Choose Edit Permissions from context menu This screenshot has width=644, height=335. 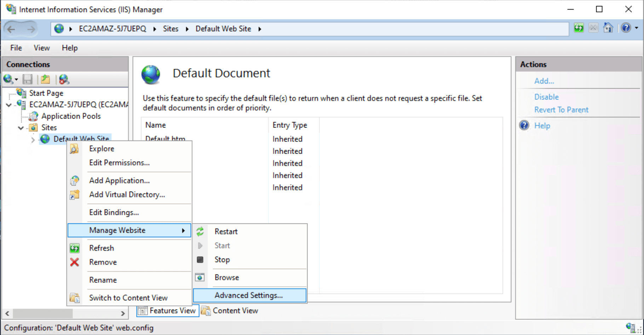(130, 163)
